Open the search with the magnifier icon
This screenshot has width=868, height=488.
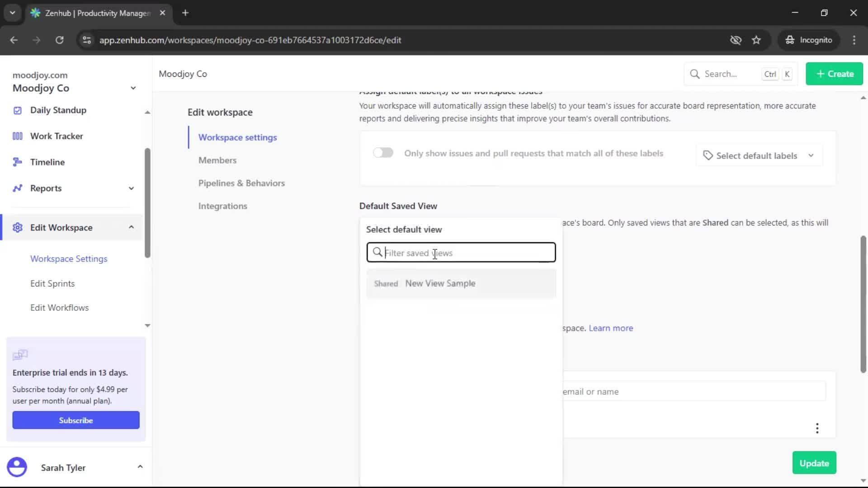[x=695, y=74]
